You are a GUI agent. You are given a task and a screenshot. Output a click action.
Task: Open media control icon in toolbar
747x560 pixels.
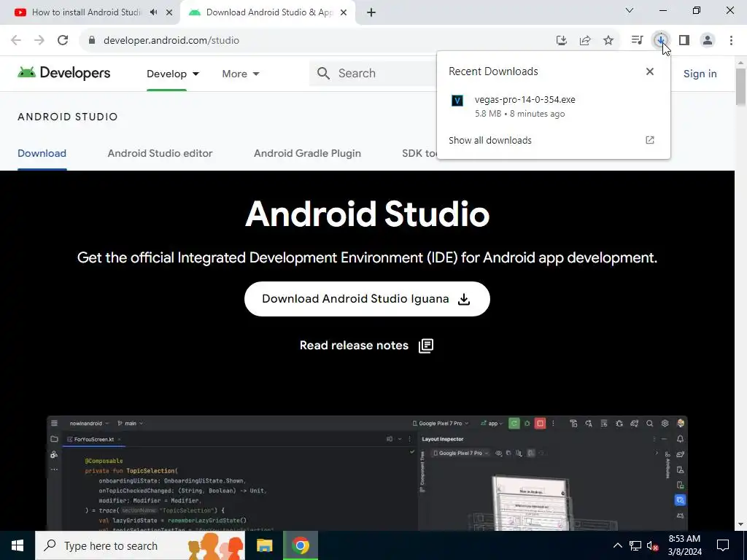point(637,40)
